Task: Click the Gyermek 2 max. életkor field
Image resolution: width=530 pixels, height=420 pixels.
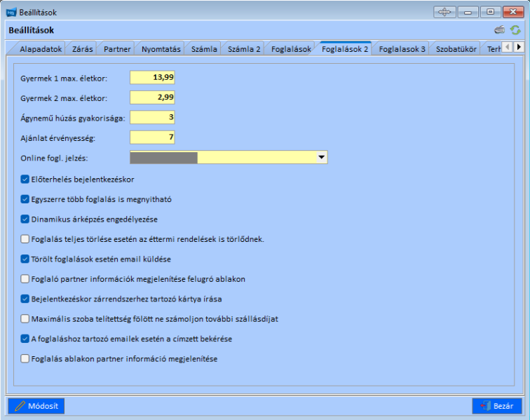Action: (x=152, y=97)
